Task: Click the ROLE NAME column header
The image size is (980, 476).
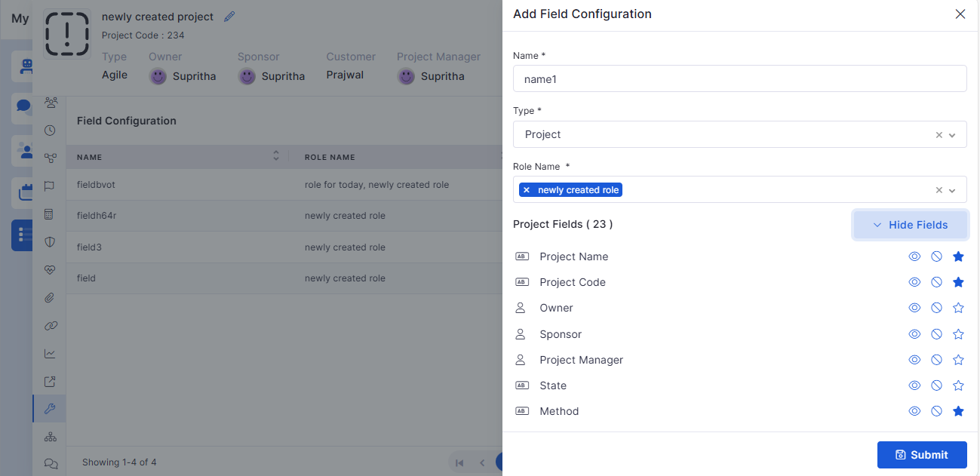Action: (330, 157)
